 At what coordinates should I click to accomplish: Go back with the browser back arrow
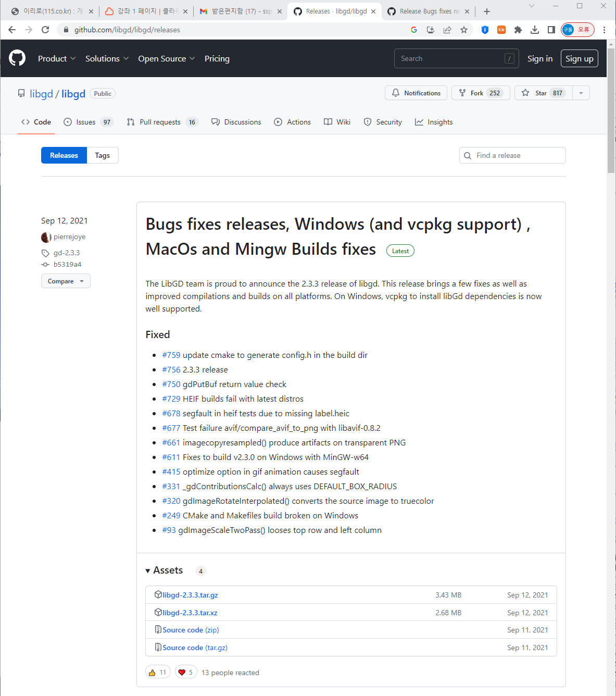point(12,30)
